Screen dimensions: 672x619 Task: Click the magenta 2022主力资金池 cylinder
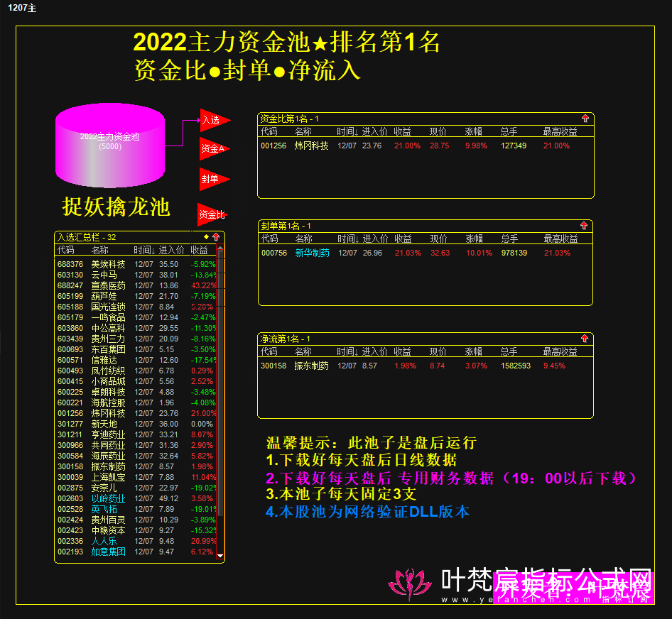(x=110, y=146)
